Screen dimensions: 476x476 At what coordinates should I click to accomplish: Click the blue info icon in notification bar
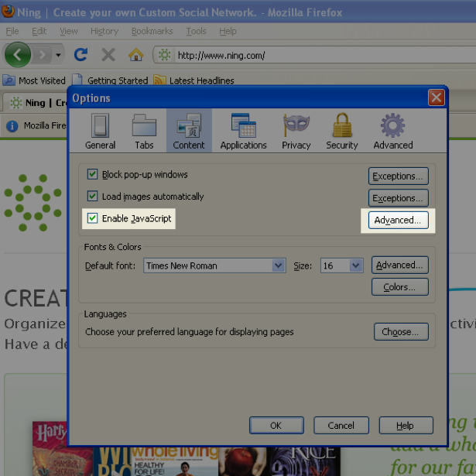coord(12,125)
